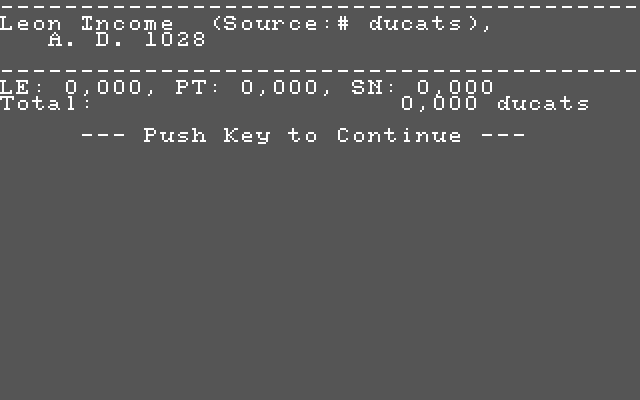Select the PT income value 0,000

click(x=279, y=87)
